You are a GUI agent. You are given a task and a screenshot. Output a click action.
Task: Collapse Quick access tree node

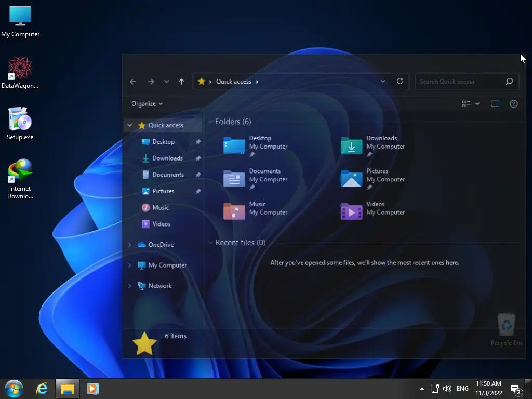(129, 125)
